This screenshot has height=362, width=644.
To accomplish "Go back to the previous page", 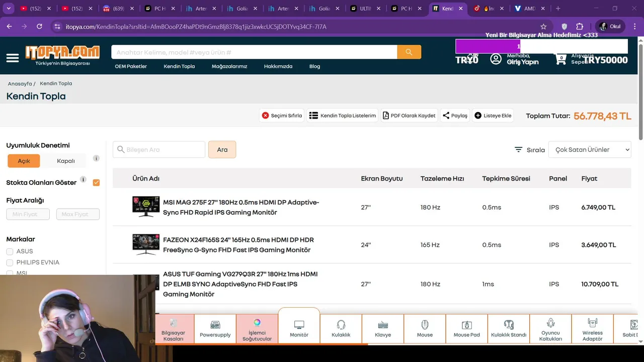I will [x=10, y=27].
